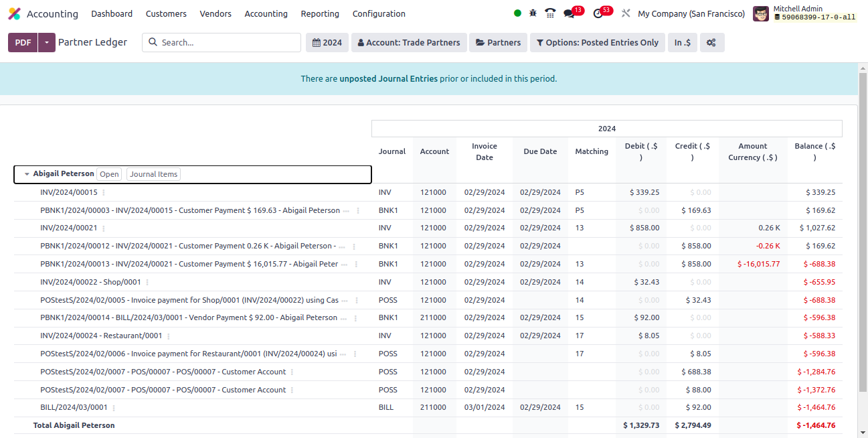Viewport: 868px width, 438px height.
Task: Open options menu for line BILL/2024/03/0001
Action: 114,408
